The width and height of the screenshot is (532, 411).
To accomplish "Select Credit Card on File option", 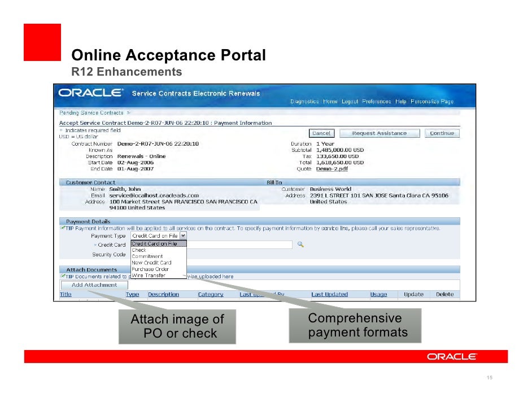I will click(159, 243).
